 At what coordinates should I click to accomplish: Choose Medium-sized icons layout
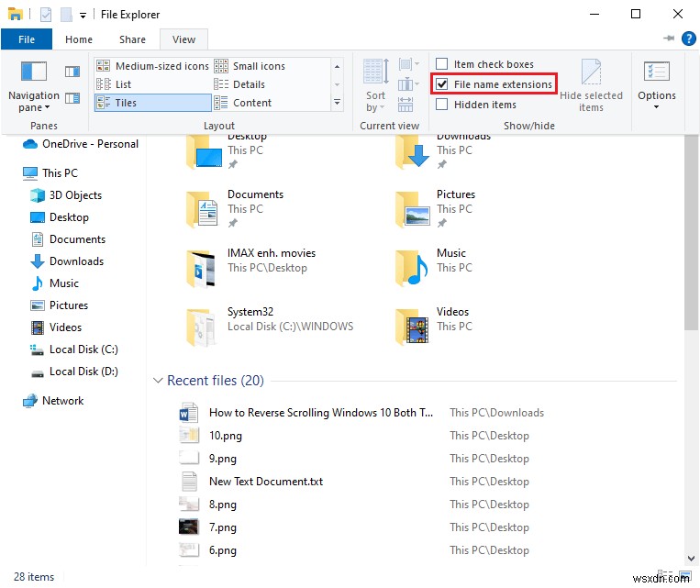pos(152,66)
